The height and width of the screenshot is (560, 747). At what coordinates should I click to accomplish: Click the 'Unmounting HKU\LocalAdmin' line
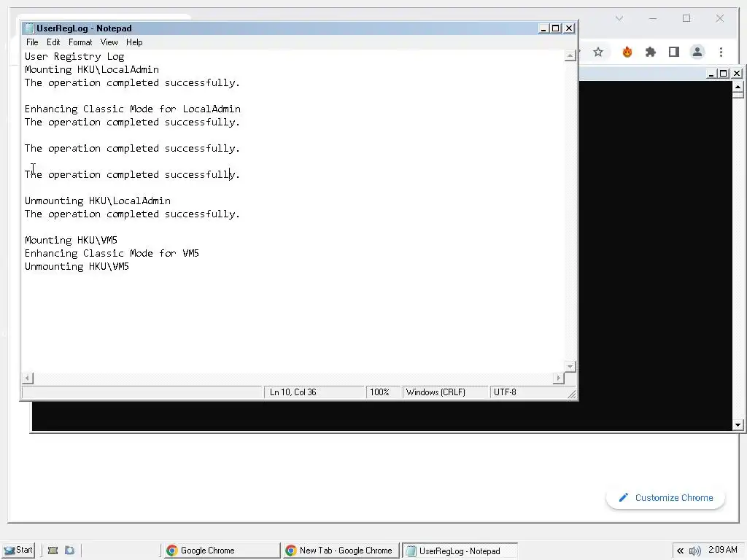97,201
